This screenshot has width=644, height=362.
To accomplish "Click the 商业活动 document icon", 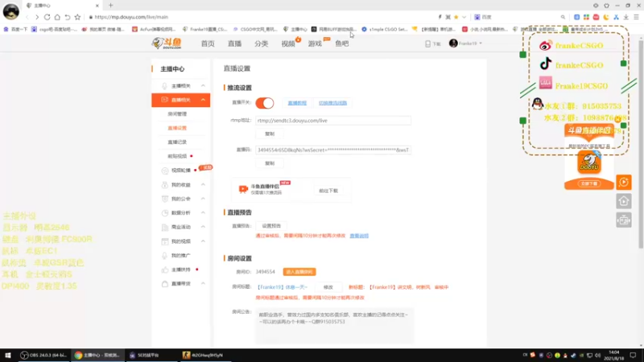I will coord(165,227).
